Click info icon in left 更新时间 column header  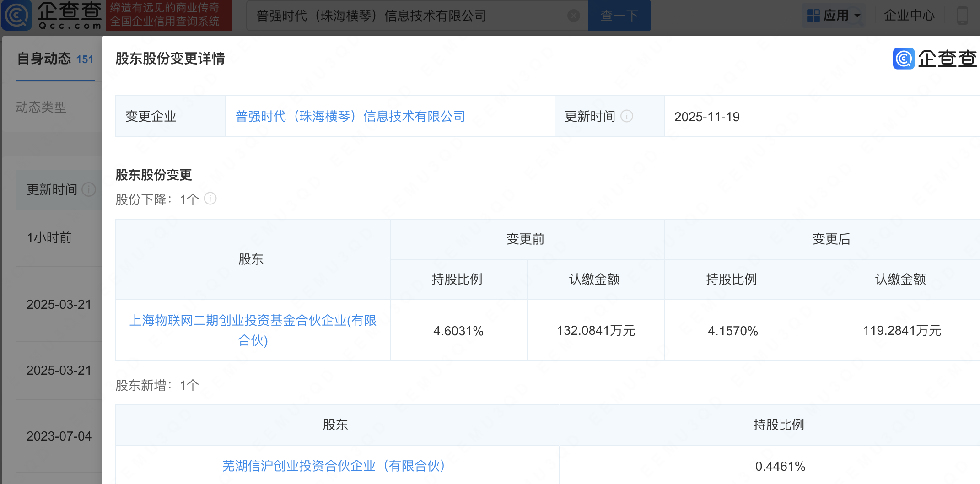pos(88,189)
